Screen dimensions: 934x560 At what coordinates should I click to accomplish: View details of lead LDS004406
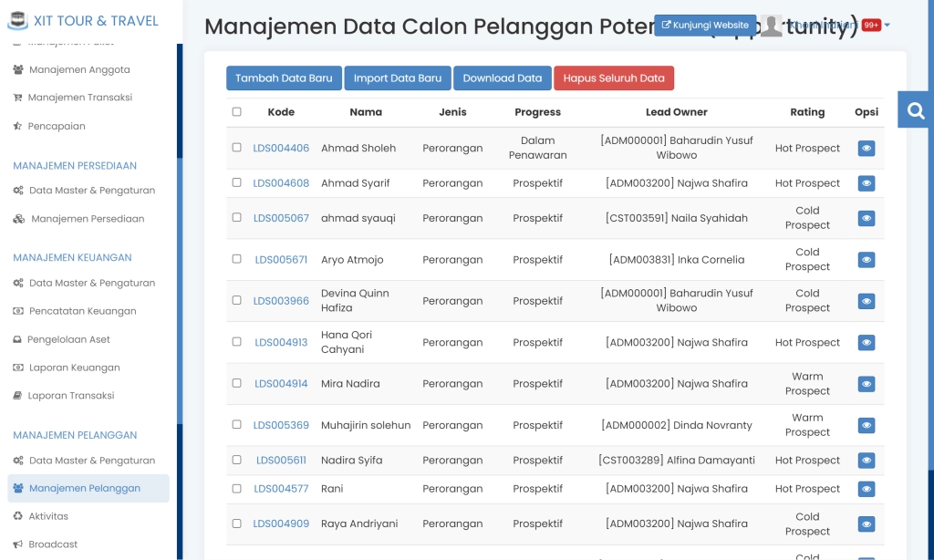[x=866, y=148]
